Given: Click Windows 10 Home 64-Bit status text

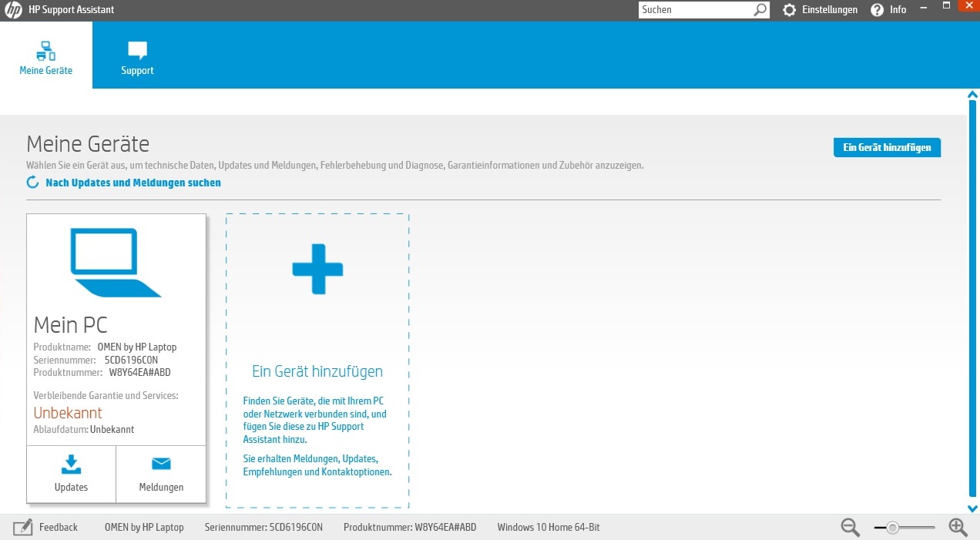Looking at the screenshot, I should pyautogui.click(x=549, y=528).
